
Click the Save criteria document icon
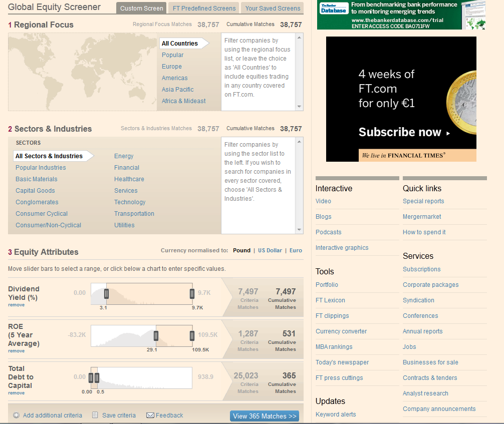pos(95,415)
